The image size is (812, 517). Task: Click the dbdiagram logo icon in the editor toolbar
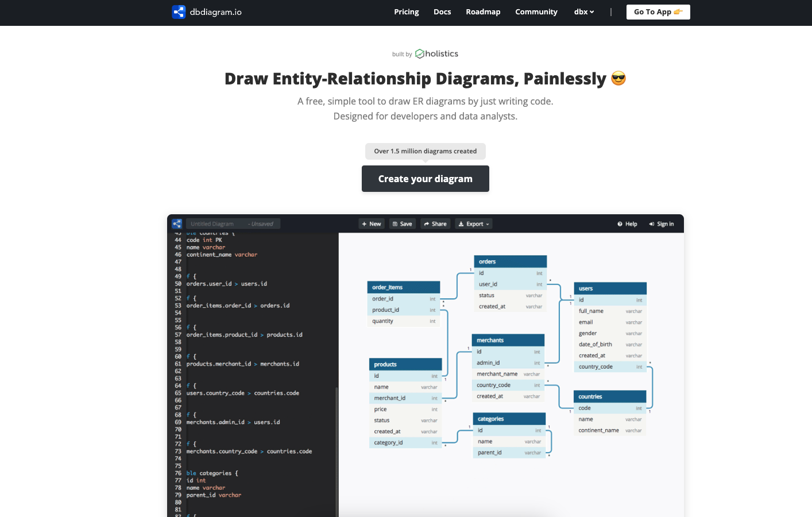(x=177, y=223)
